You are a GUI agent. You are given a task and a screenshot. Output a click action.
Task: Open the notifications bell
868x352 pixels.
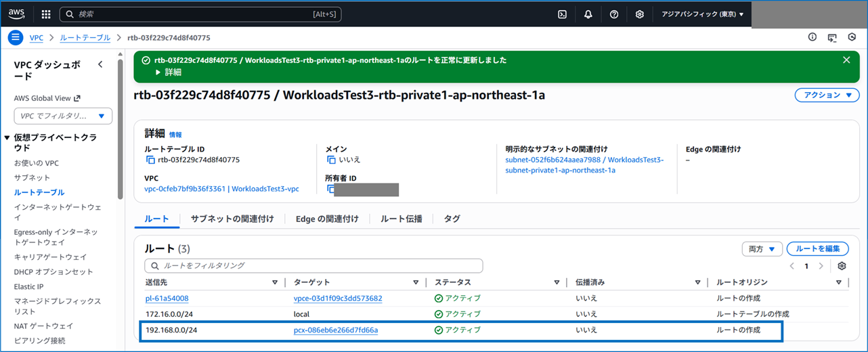point(588,14)
